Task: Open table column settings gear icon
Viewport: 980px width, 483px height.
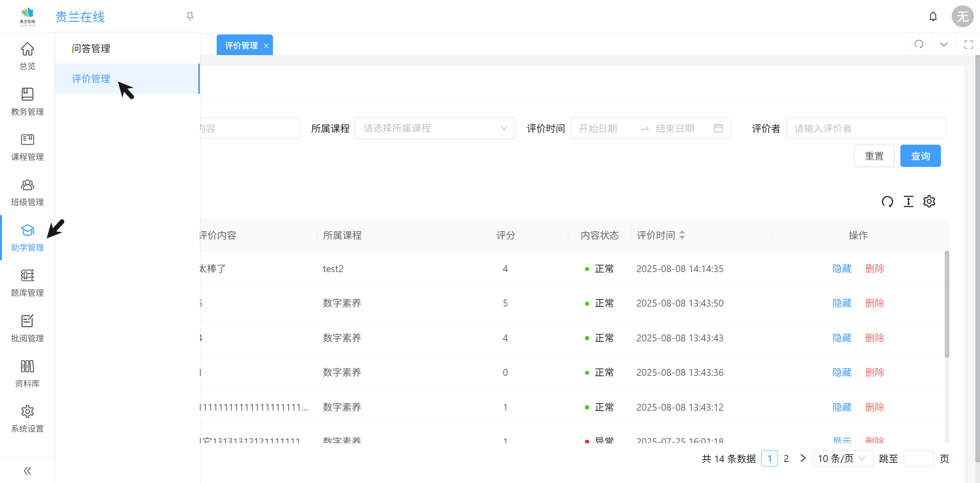Action: (929, 201)
